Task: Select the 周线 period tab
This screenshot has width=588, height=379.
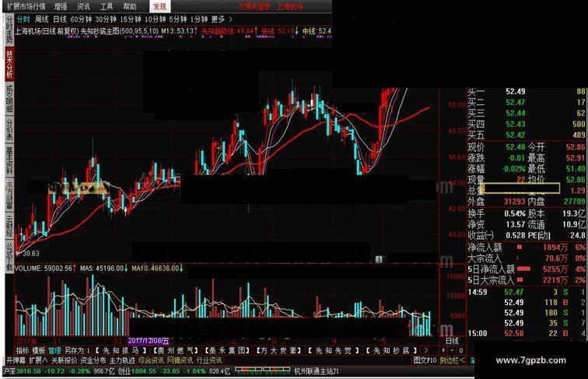Action: click(42, 19)
